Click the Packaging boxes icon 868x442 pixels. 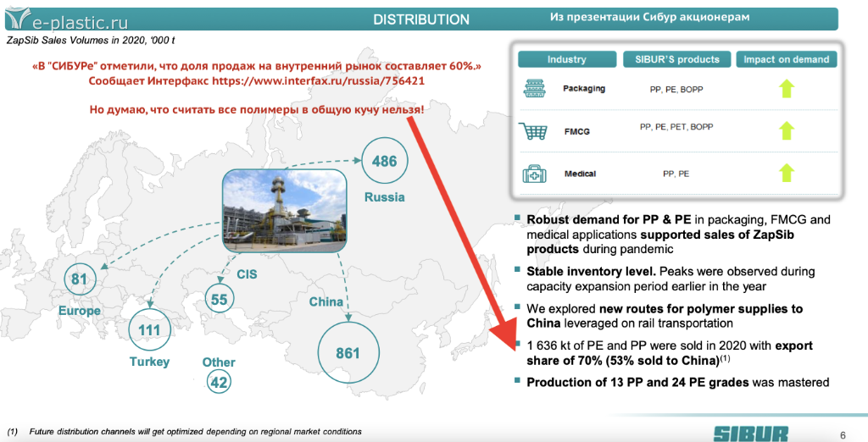click(x=536, y=88)
